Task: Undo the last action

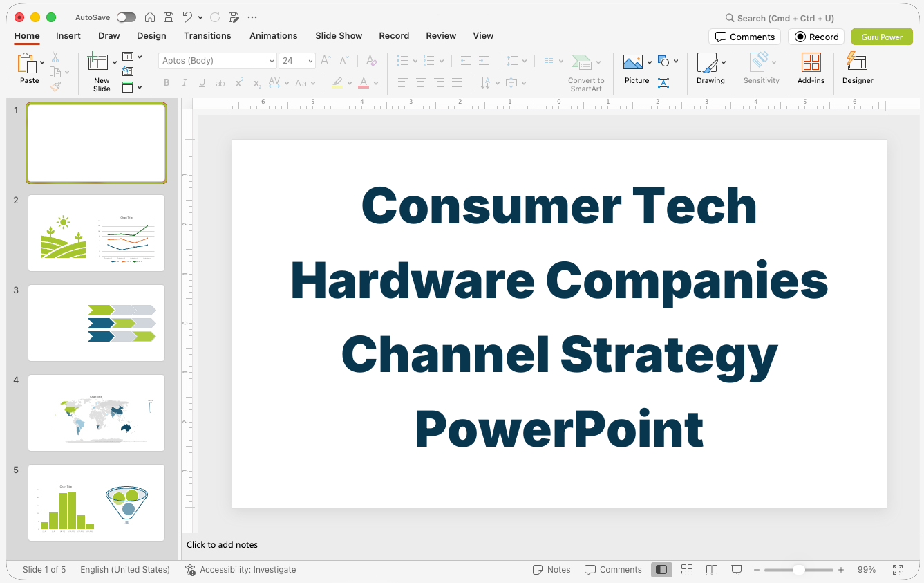Action: 187,17
